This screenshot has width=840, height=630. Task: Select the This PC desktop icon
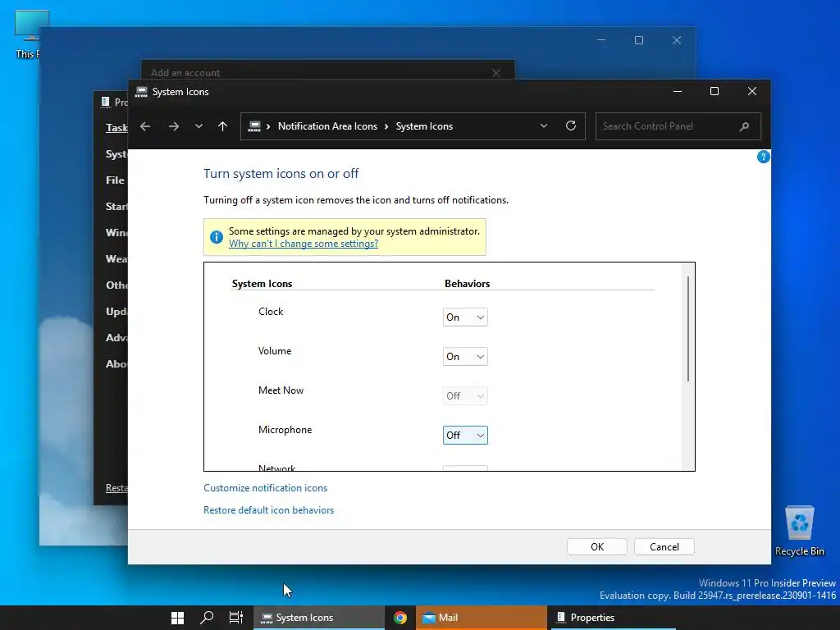tap(27, 34)
